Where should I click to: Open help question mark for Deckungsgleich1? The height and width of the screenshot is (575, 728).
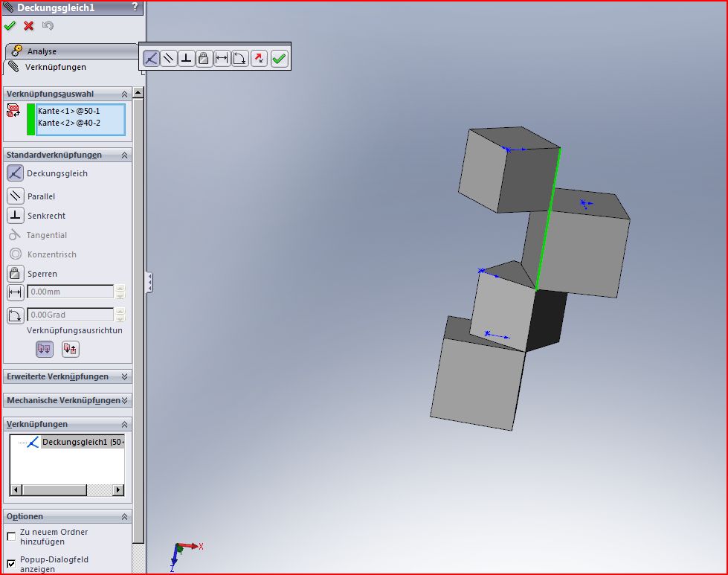click(x=135, y=7)
